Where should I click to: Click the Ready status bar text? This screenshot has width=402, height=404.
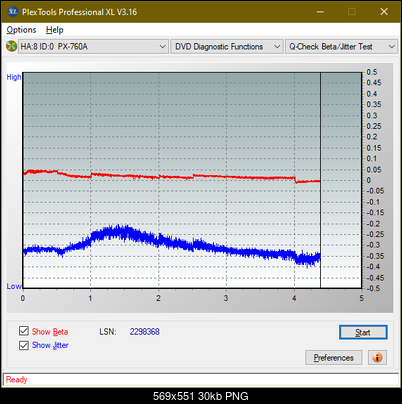point(16,379)
